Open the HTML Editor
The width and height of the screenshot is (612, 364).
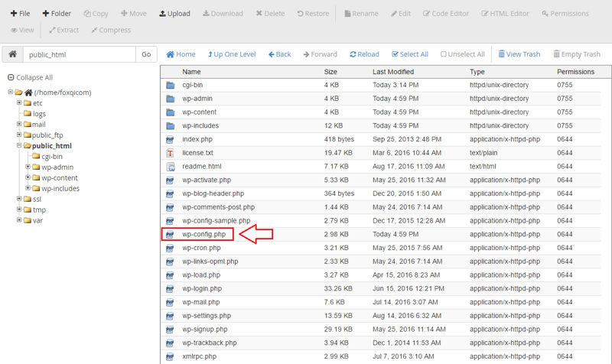pyautogui.click(x=505, y=13)
